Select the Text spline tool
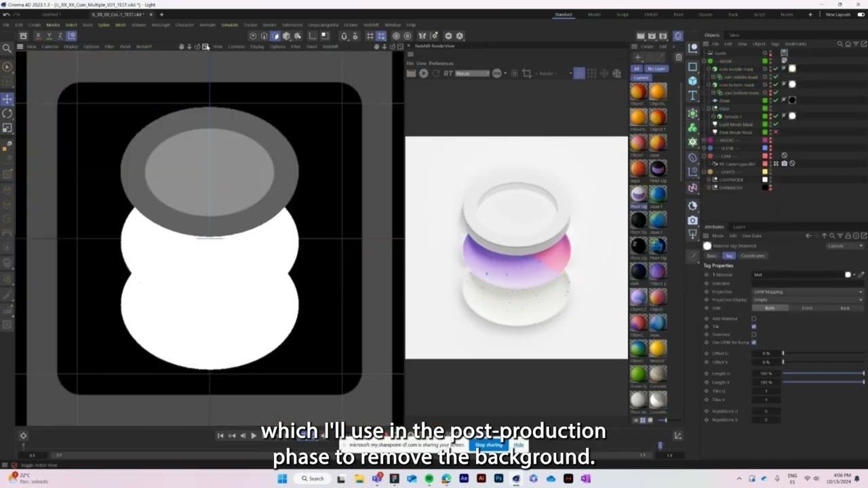 [x=692, y=96]
